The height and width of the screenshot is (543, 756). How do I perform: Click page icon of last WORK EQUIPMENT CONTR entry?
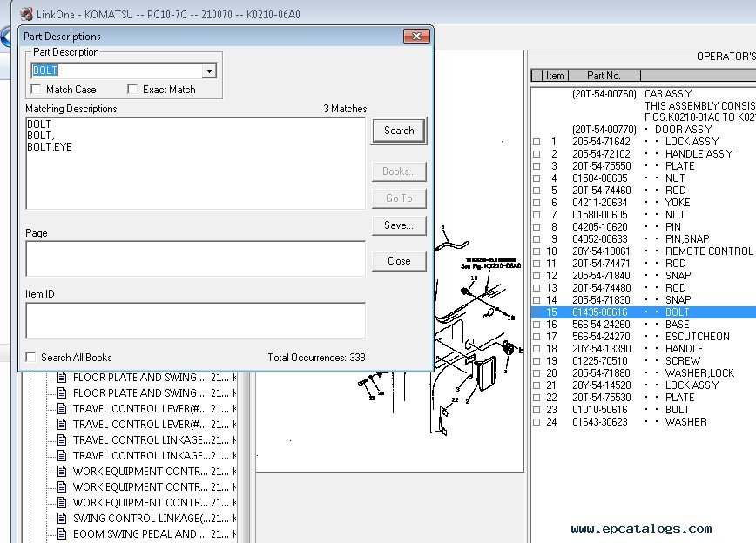click(x=62, y=503)
